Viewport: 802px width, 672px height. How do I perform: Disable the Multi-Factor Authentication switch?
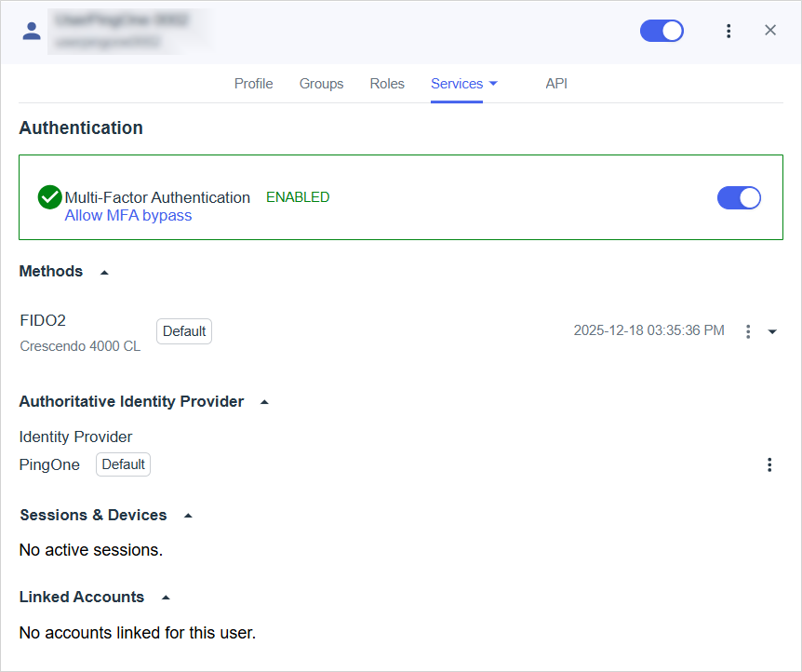739,197
